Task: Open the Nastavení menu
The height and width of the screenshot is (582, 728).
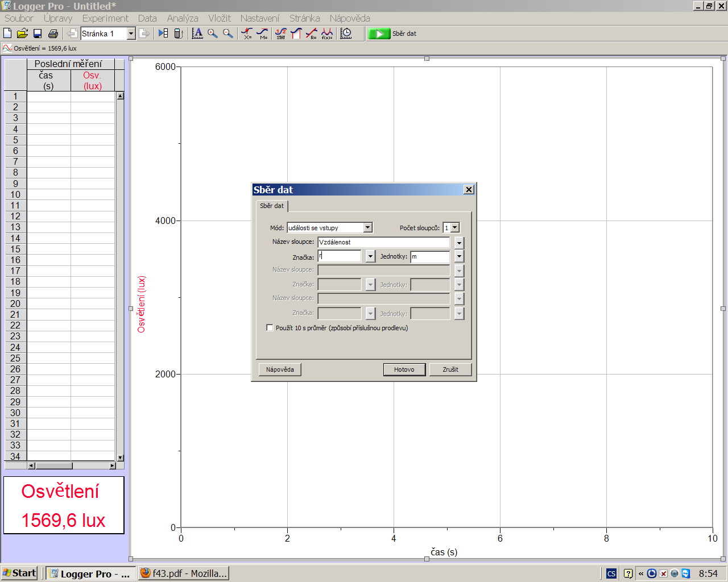Action: click(260, 18)
